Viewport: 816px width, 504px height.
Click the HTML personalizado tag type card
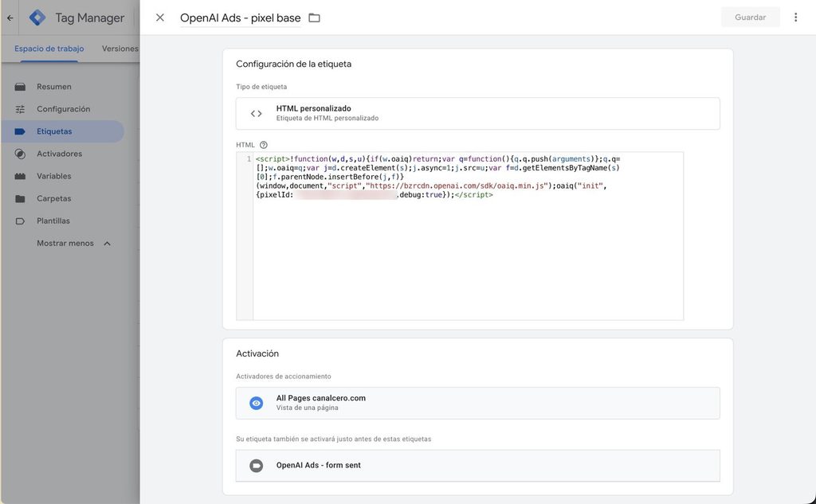(x=478, y=113)
